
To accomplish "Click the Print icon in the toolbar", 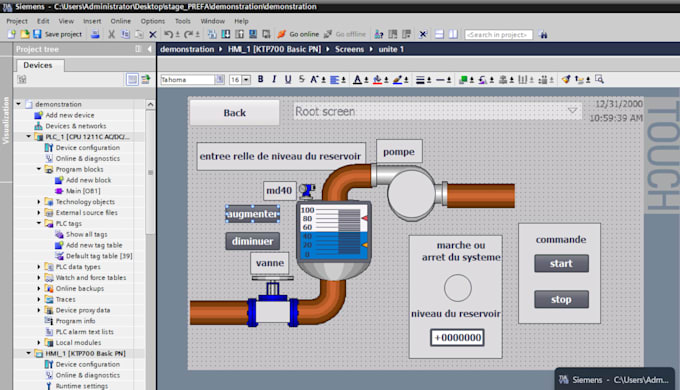I will [x=95, y=34].
